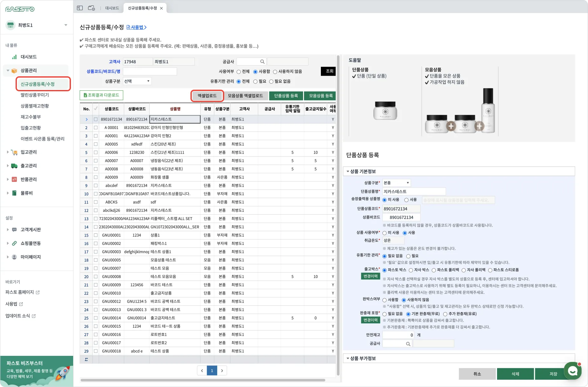The width and height of the screenshot is (588, 387).
Task: Tick the checkbox for row A00005
Action: tap(96, 144)
